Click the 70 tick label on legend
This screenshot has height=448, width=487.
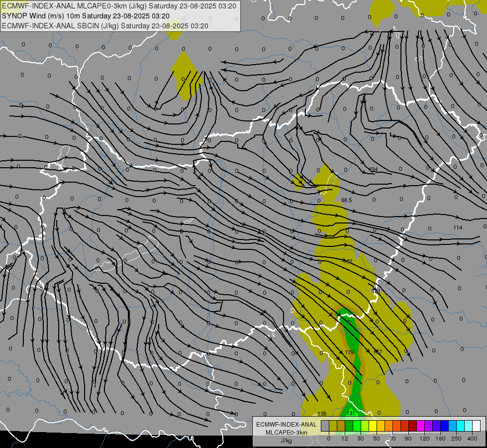point(392,439)
